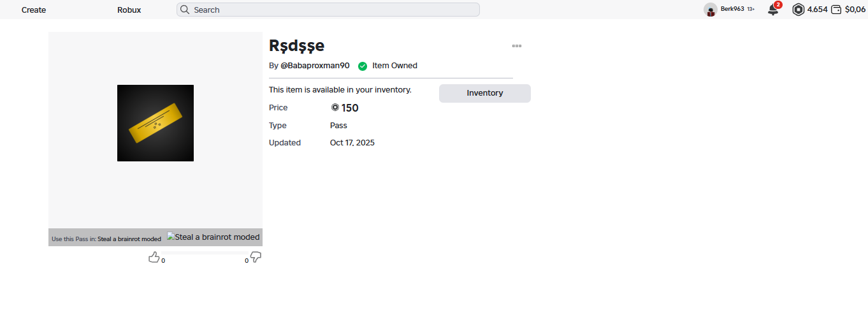Click the golden pass thumbnail image

click(x=156, y=123)
